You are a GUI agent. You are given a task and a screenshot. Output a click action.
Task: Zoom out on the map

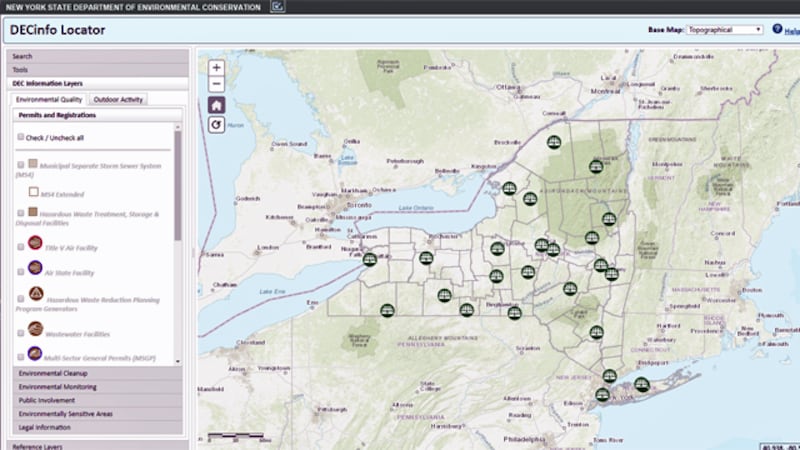217,84
